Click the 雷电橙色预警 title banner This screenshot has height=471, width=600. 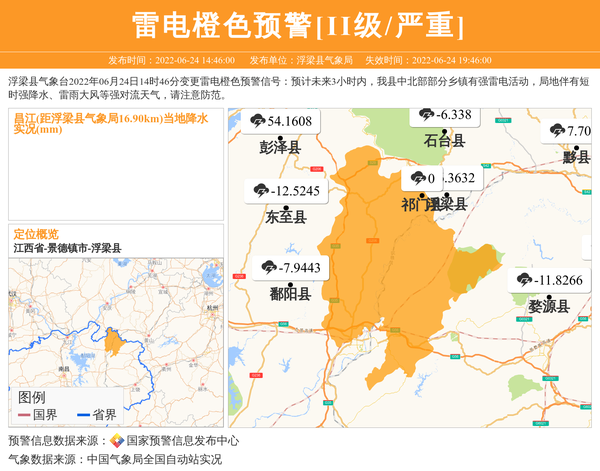[x=299, y=24]
